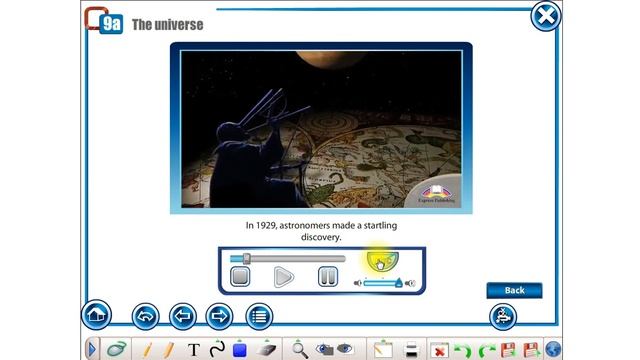Click the blue globe icon
The width and height of the screenshot is (640, 360).
[x=553, y=349]
